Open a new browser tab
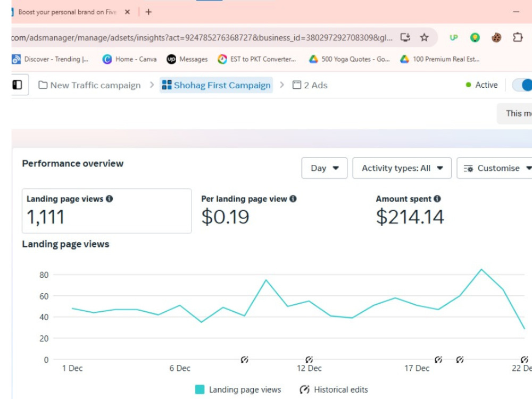This screenshot has height=399, width=532. point(148,12)
